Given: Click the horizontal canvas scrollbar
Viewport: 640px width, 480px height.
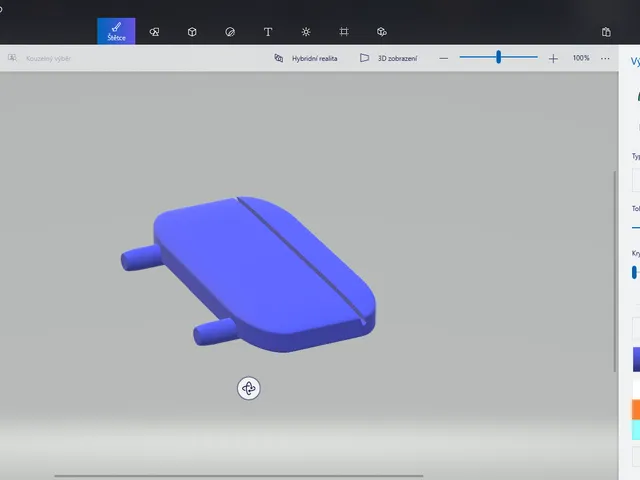Looking at the screenshot, I should (x=239, y=476).
